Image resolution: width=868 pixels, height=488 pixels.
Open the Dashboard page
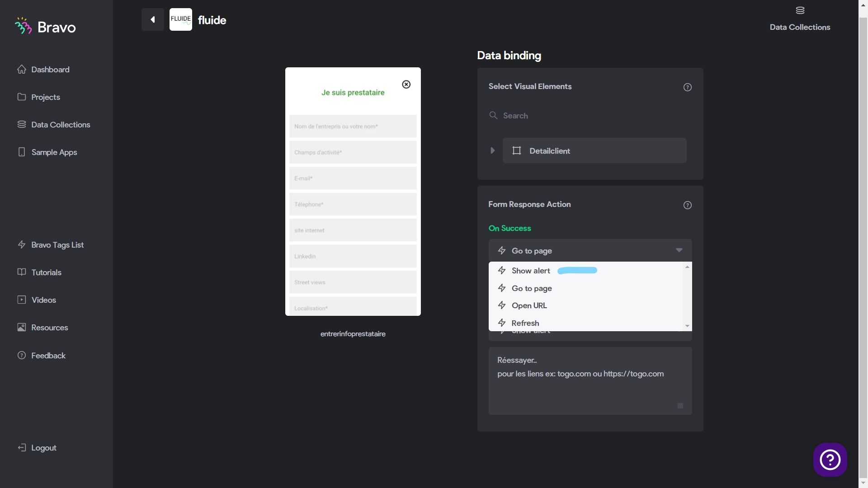(x=44, y=70)
